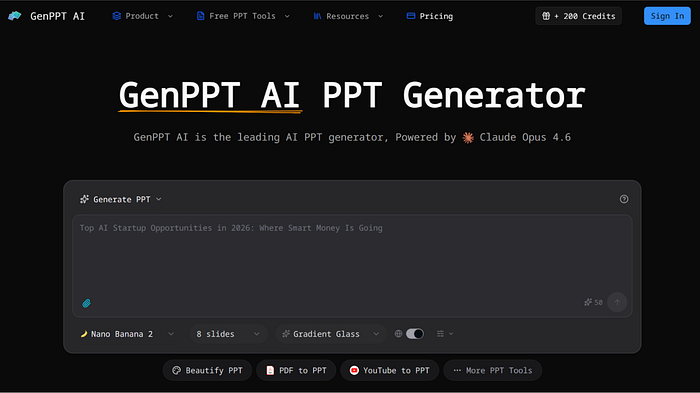Open the help question mark icon
The height and width of the screenshot is (393, 700).
pos(624,199)
